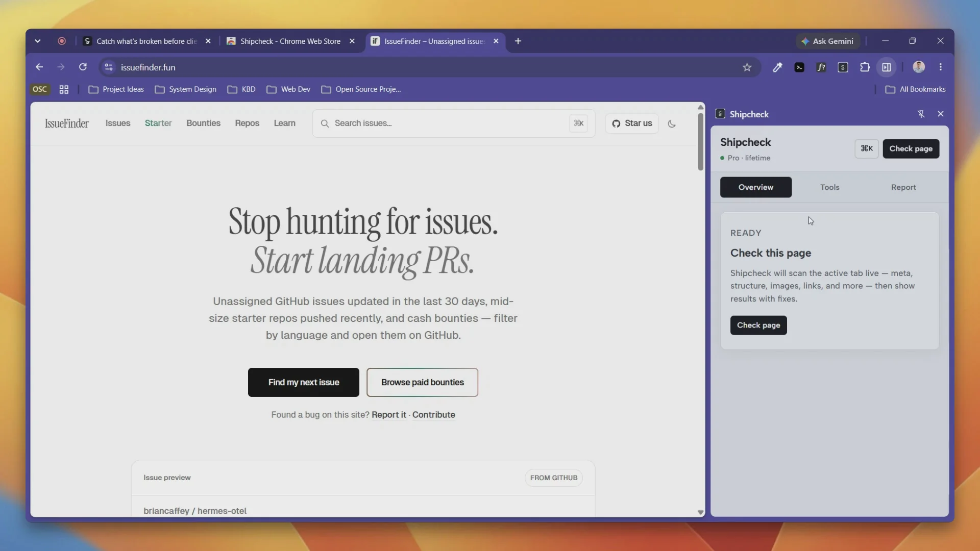Viewport: 980px width, 551px height.
Task: Open the color picker eyedropper extension
Action: 777,67
